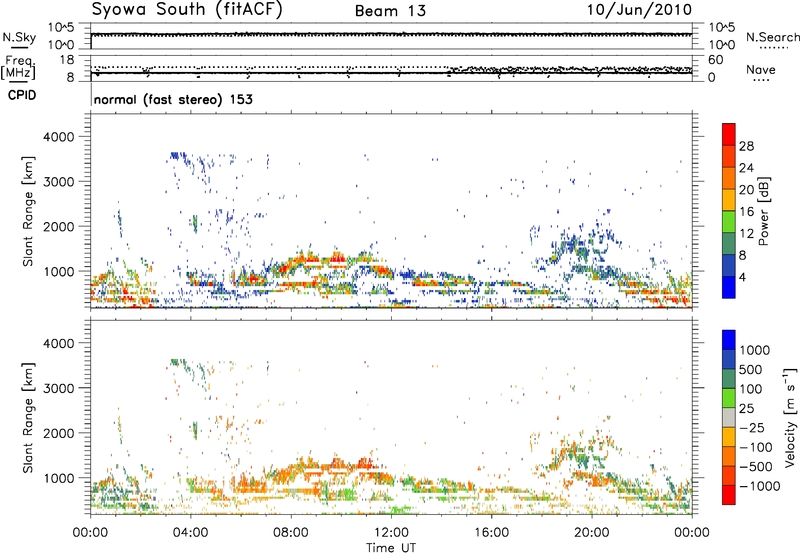Screen dimensions: 800x554
Task: Click the '-1000' label on Velocity colorbar
Action: 759,486
